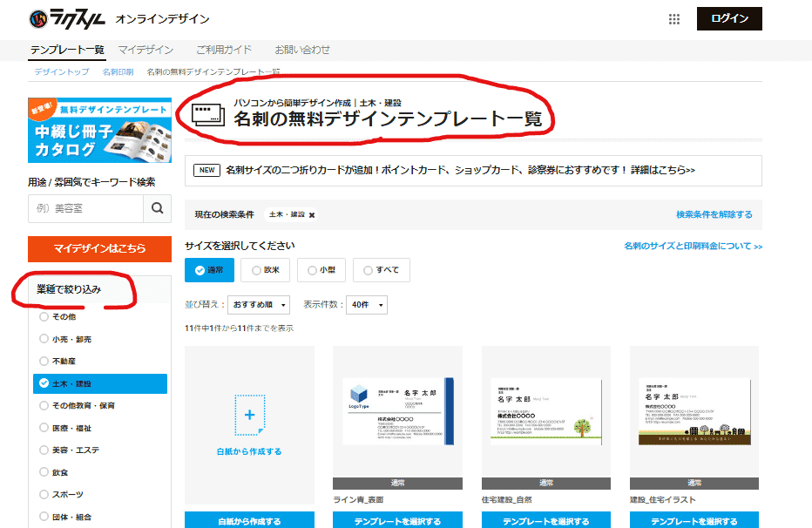Screen dimensions: 812x528
Task: Select template button under 住宅建設_自然
Action: click(x=546, y=521)
